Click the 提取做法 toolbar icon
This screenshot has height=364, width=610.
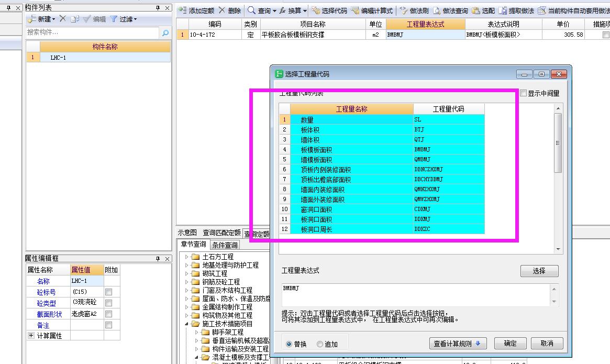503,10
